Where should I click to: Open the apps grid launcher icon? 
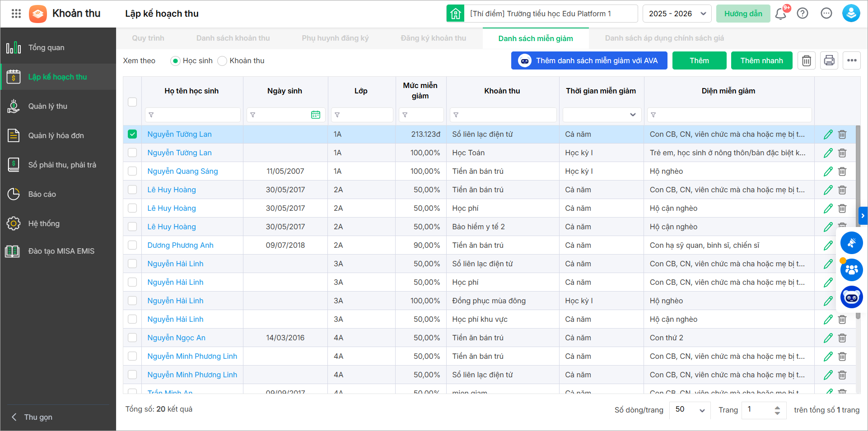[x=16, y=14]
